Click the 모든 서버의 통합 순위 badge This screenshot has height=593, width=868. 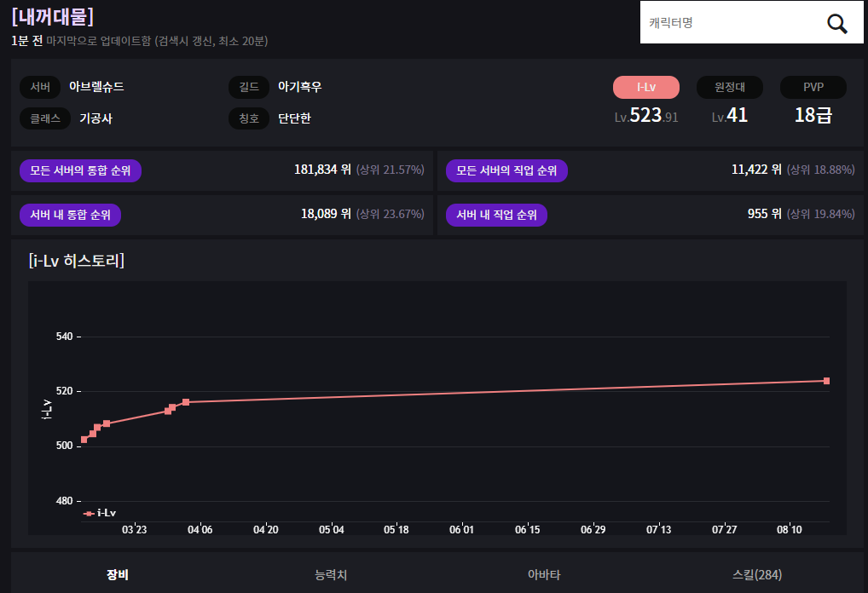click(x=80, y=170)
